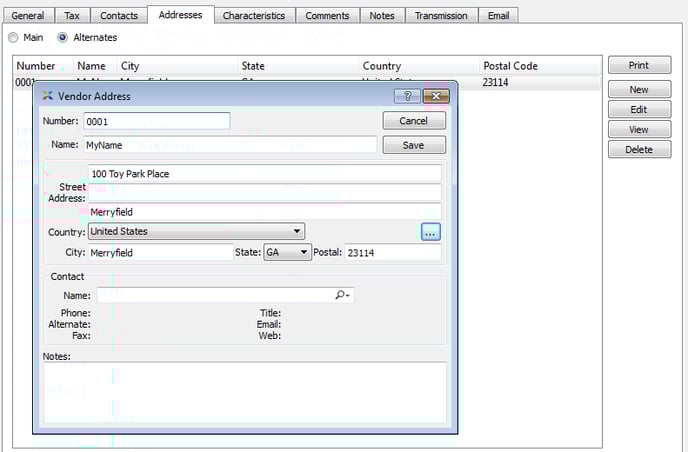The image size is (688, 452).
Task: Click the street field '100 Toy Park Place'
Action: pyautogui.click(x=265, y=173)
